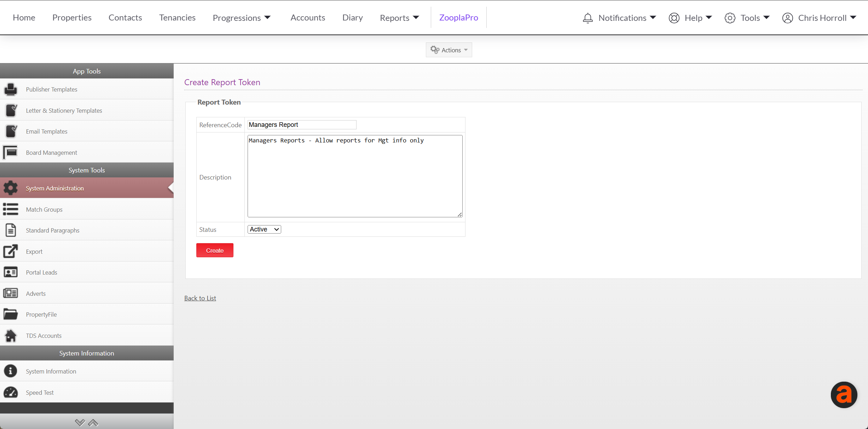This screenshot has width=868, height=429.
Task: Click the Description textarea resize handle
Action: click(459, 214)
